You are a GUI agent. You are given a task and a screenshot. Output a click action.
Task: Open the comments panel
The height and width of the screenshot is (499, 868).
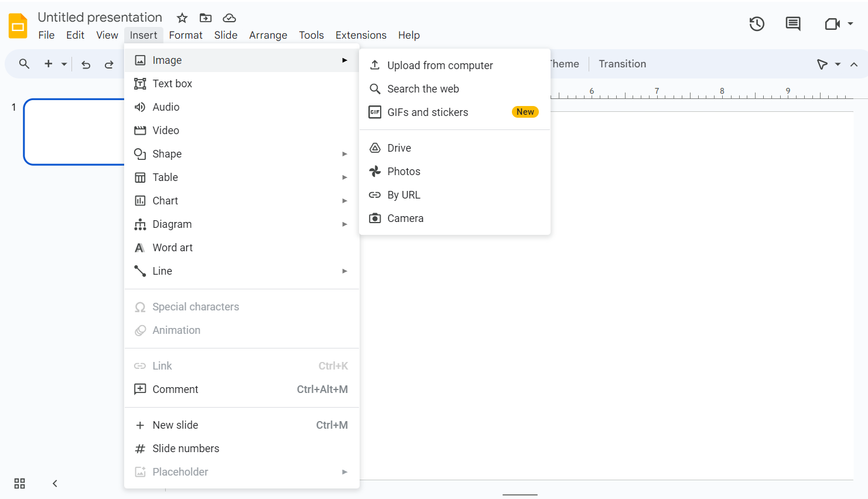792,24
